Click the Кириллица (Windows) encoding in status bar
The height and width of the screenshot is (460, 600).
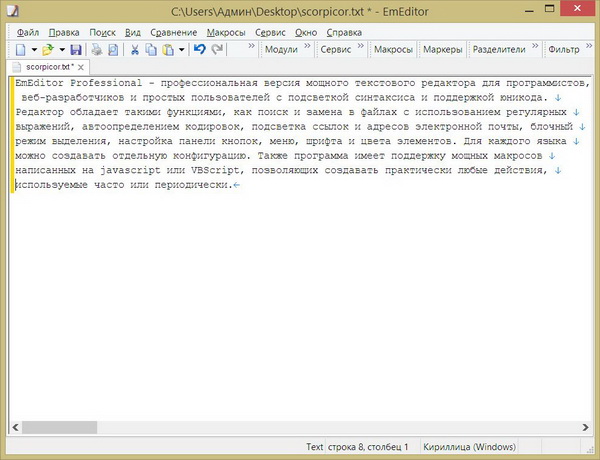pyautogui.click(x=468, y=448)
